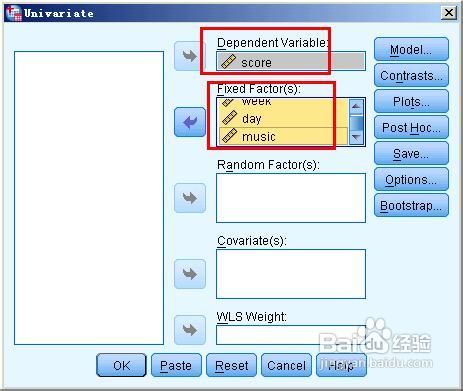Click the Paste button
463x391 pixels.
[x=176, y=365]
